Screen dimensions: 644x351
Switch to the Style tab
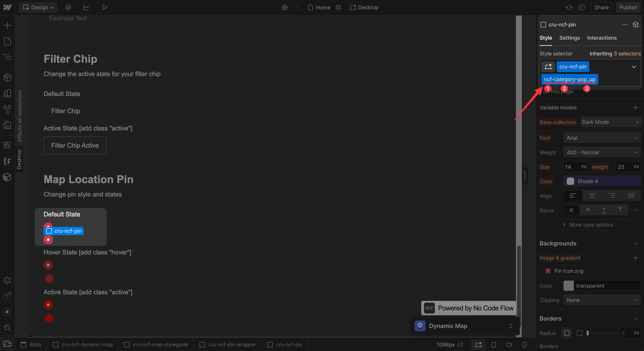(546, 38)
